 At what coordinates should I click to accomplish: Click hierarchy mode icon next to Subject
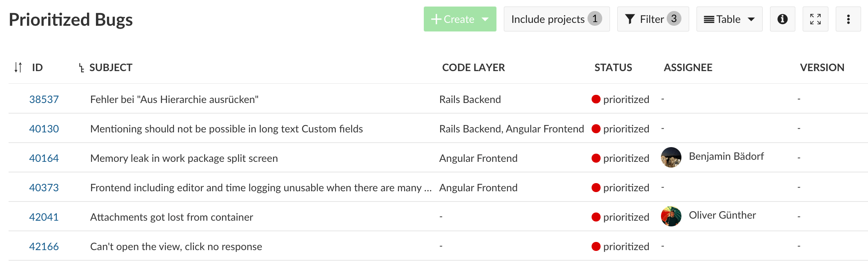82,68
